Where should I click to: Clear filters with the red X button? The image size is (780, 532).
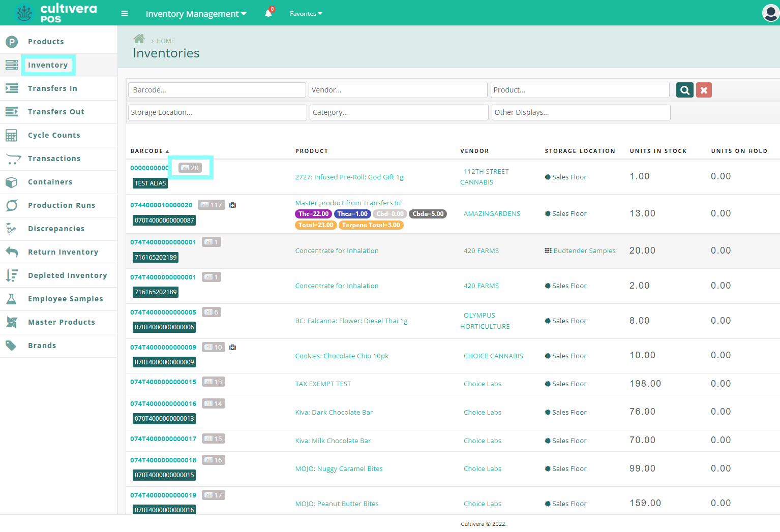coord(704,90)
